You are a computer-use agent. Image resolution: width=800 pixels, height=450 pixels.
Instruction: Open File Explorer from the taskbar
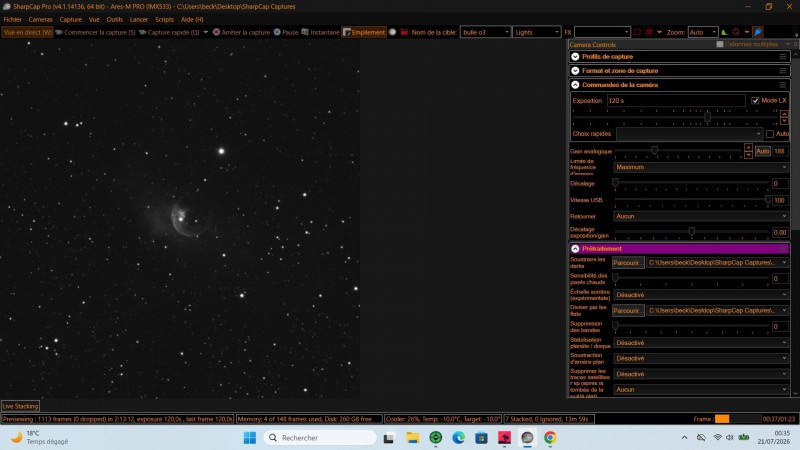(x=412, y=438)
